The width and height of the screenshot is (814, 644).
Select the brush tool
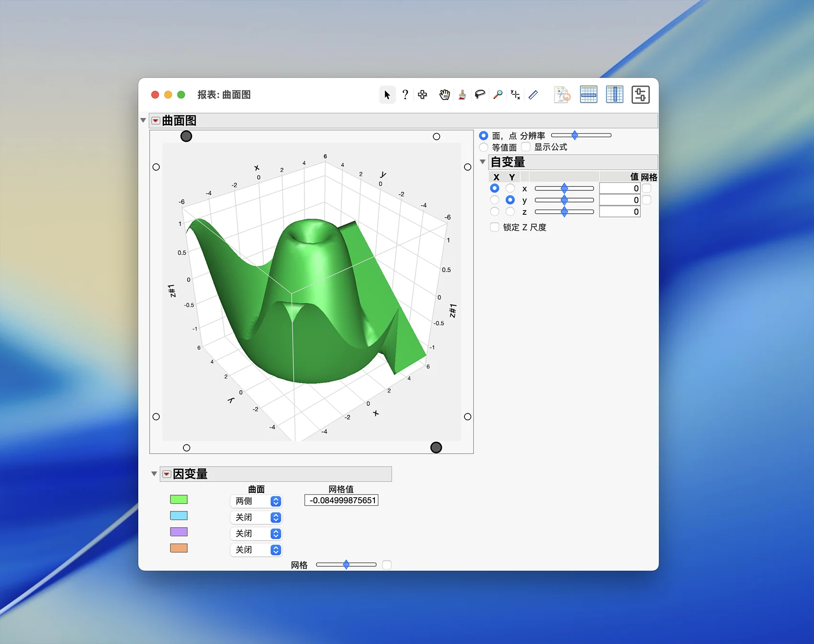tap(462, 95)
